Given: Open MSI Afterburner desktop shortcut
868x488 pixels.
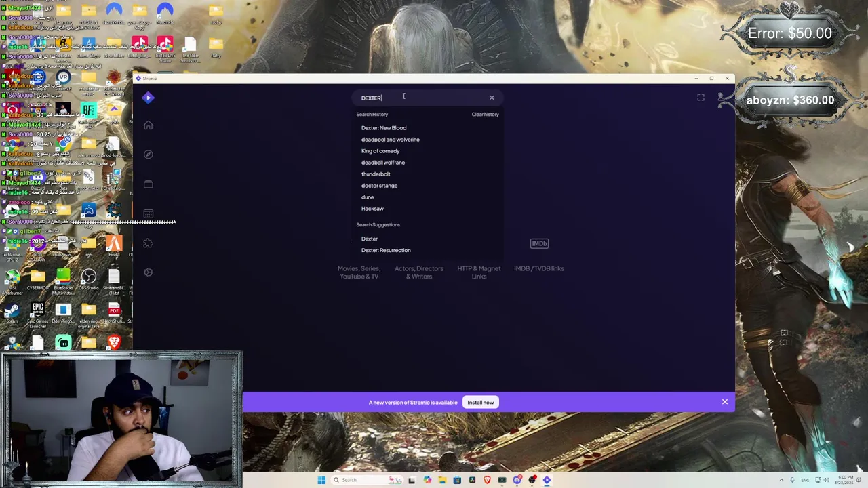Looking at the screenshot, I should (x=12, y=281).
